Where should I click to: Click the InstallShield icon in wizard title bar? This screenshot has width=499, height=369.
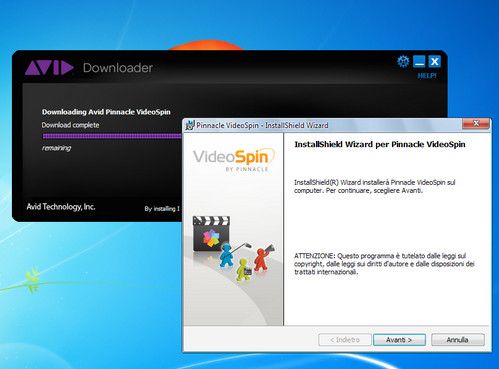point(190,125)
